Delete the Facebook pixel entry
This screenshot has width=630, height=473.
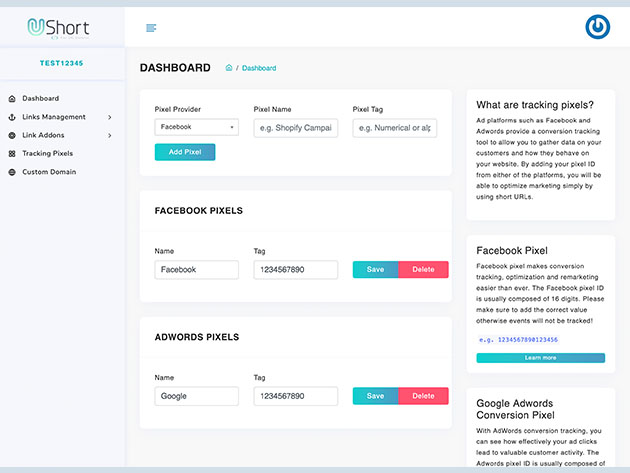(423, 270)
